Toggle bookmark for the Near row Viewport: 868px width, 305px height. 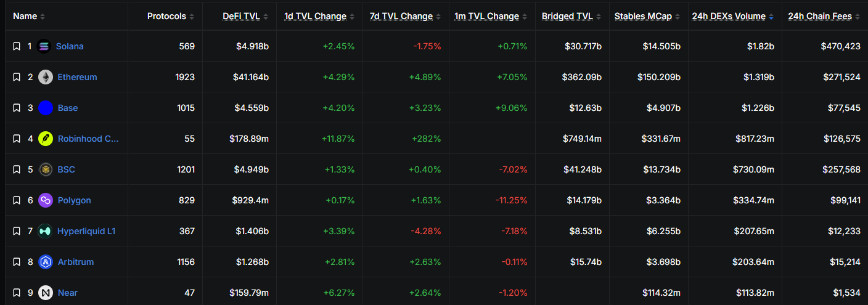coord(17,293)
